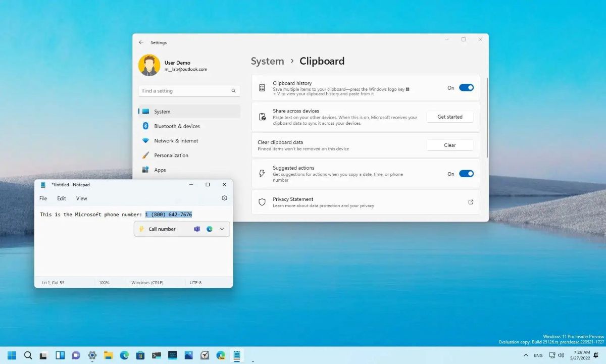Go back using the Settings back arrow
606x364 pixels.
[141, 42]
